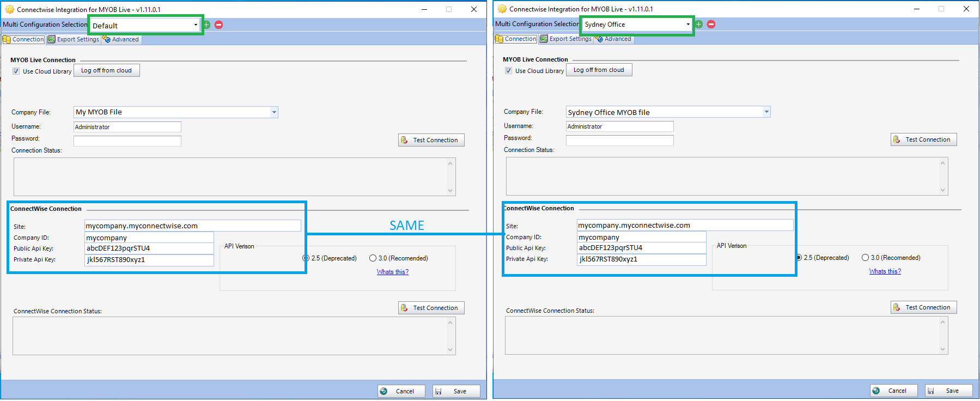This screenshot has height=401, width=980.
Task: Click the Username field in right window
Action: (x=620, y=126)
